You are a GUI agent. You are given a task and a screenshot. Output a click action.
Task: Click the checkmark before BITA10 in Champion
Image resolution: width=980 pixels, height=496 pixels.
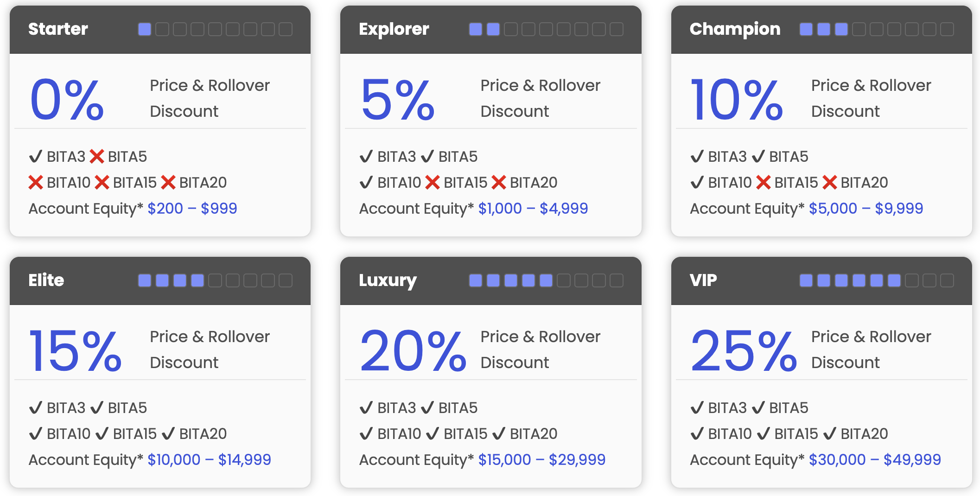tap(697, 183)
